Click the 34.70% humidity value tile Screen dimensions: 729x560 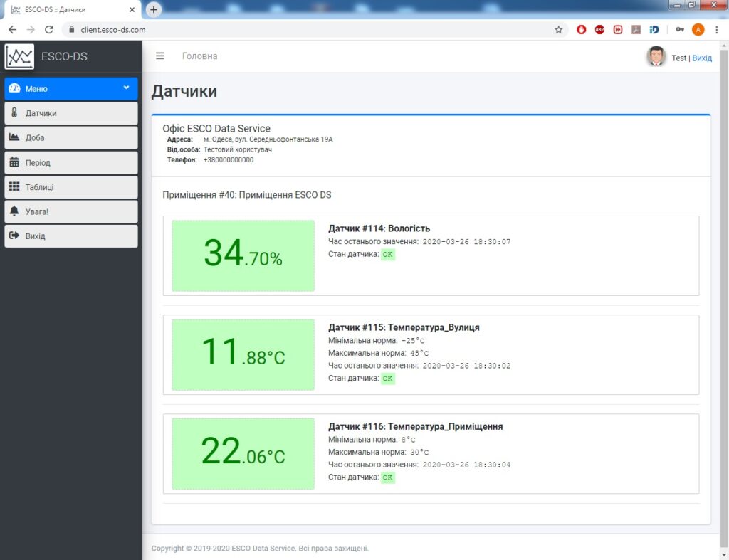click(243, 255)
